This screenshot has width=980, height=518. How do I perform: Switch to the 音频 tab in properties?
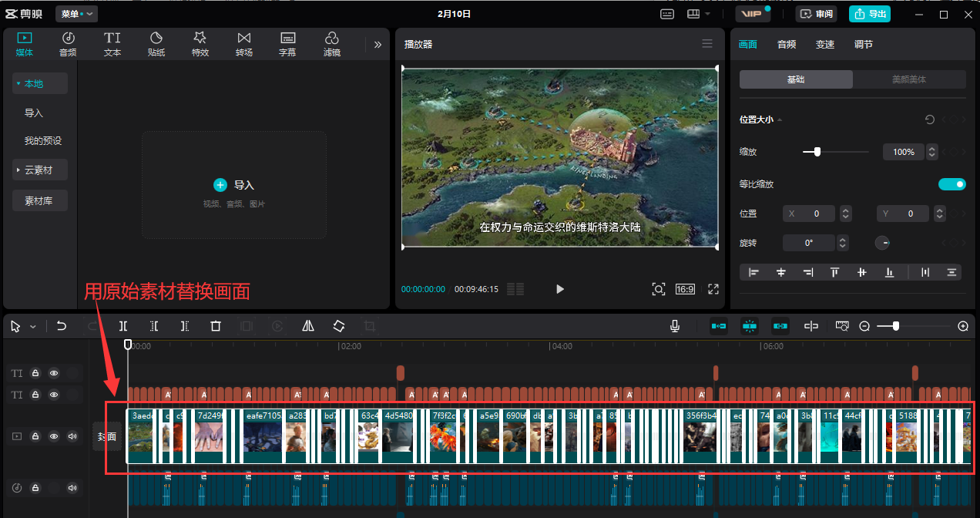click(787, 44)
